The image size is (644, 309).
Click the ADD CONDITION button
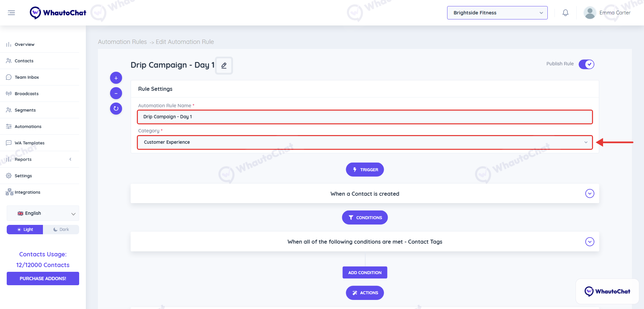[365, 272]
